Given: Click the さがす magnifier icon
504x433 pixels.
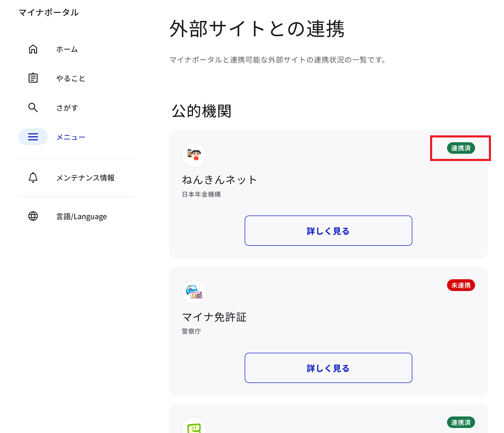Looking at the screenshot, I should pyautogui.click(x=33, y=108).
